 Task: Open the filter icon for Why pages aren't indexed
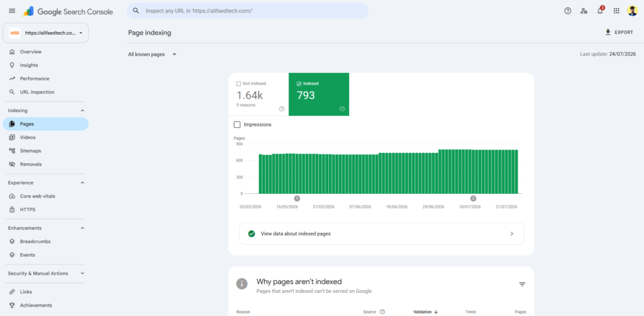(522, 285)
